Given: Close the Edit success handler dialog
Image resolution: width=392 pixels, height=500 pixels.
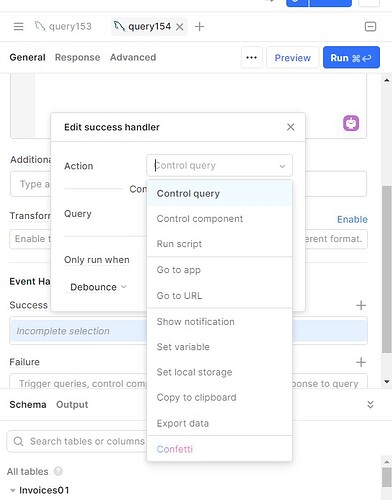Looking at the screenshot, I should coord(290,127).
